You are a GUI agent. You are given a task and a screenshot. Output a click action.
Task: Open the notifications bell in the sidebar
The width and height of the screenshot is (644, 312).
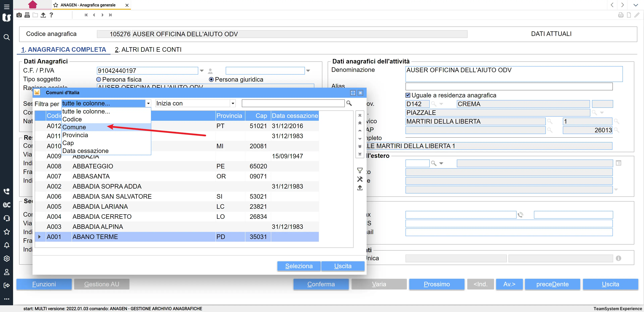[7, 245]
